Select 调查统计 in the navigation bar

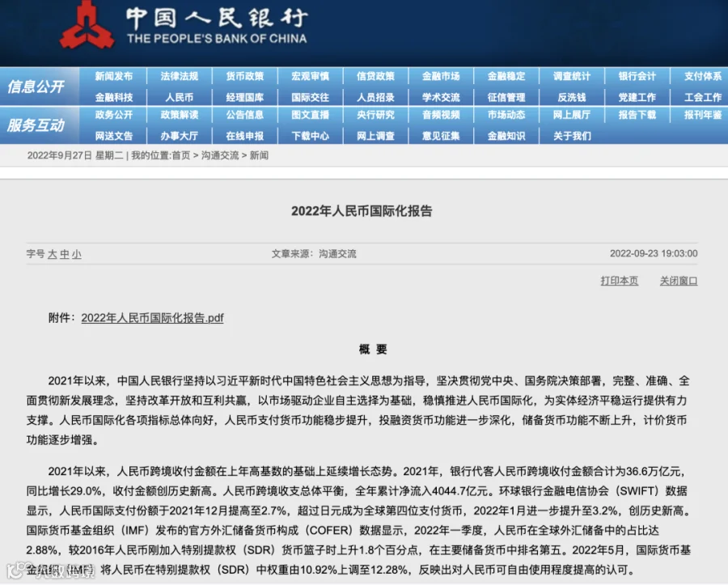(572, 76)
